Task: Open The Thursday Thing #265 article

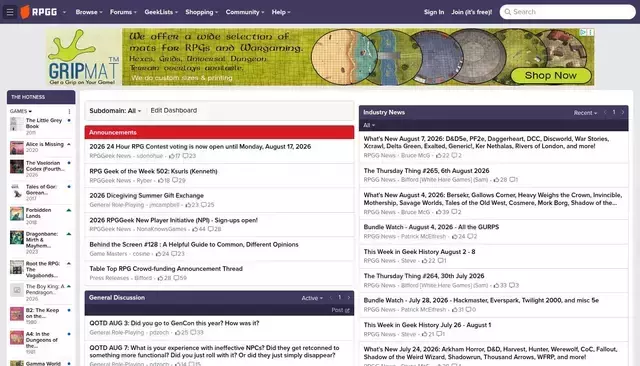Action: click(x=426, y=171)
